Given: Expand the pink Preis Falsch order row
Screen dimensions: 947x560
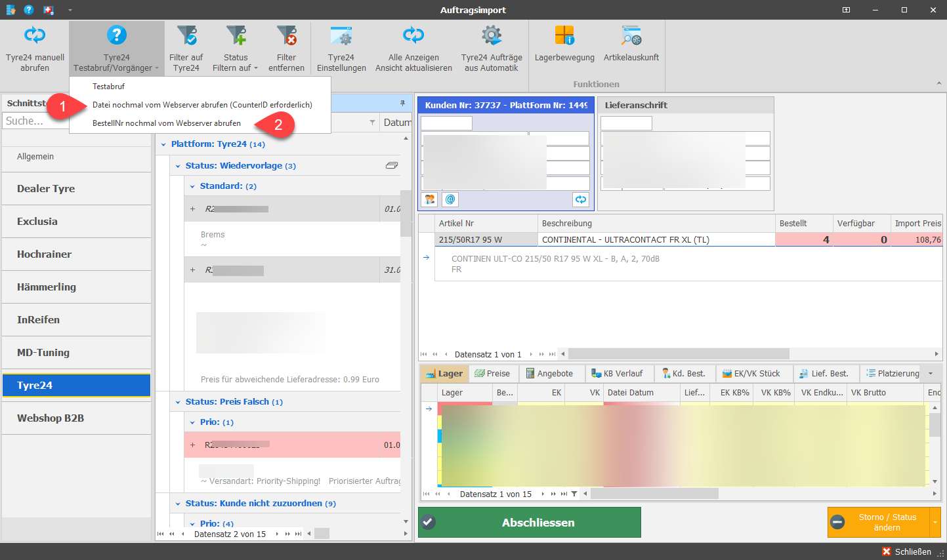Looking at the screenshot, I should [192, 445].
